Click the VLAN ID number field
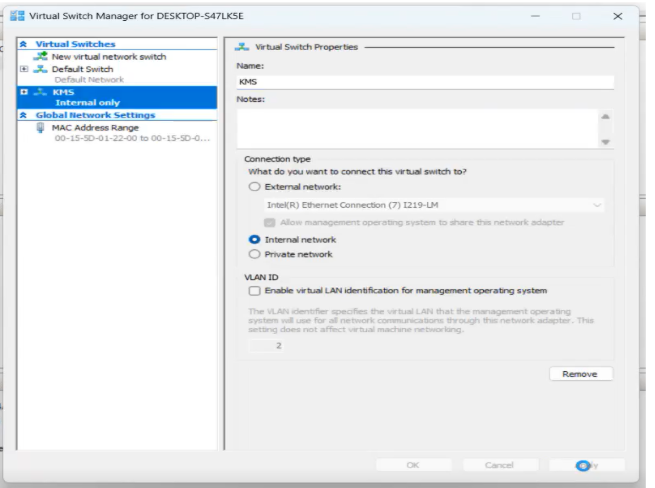Screen dimensions: 655x488 coord(266,346)
